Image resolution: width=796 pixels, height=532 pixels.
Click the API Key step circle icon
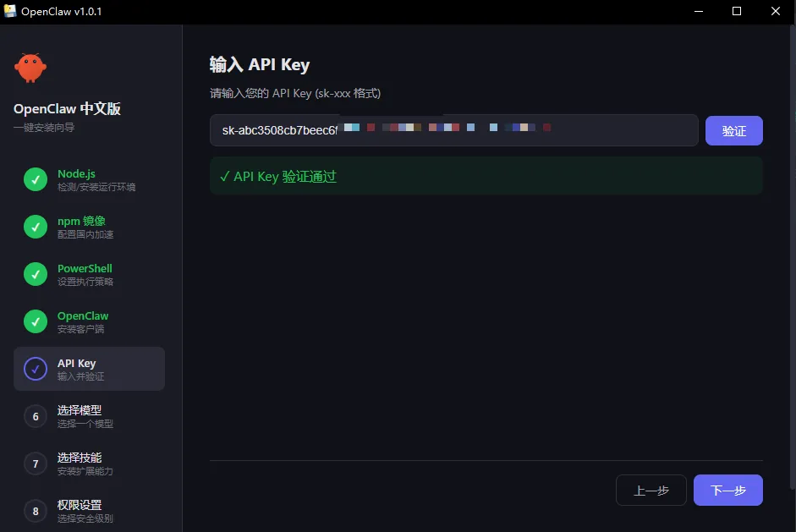click(36, 369)
